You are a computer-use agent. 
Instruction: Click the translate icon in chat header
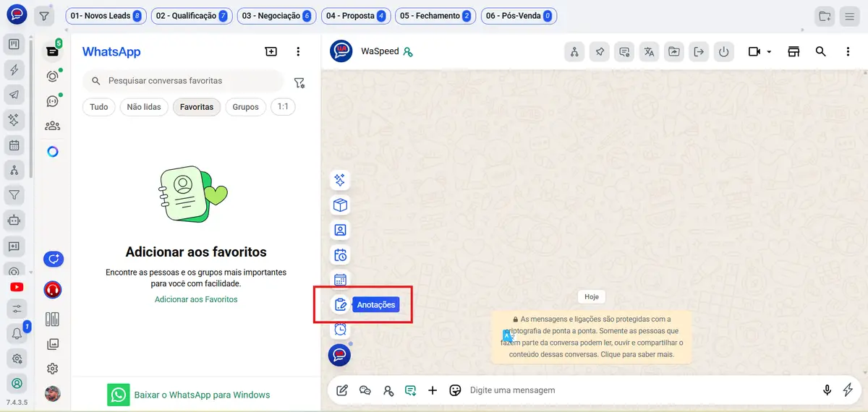[650, 51]
